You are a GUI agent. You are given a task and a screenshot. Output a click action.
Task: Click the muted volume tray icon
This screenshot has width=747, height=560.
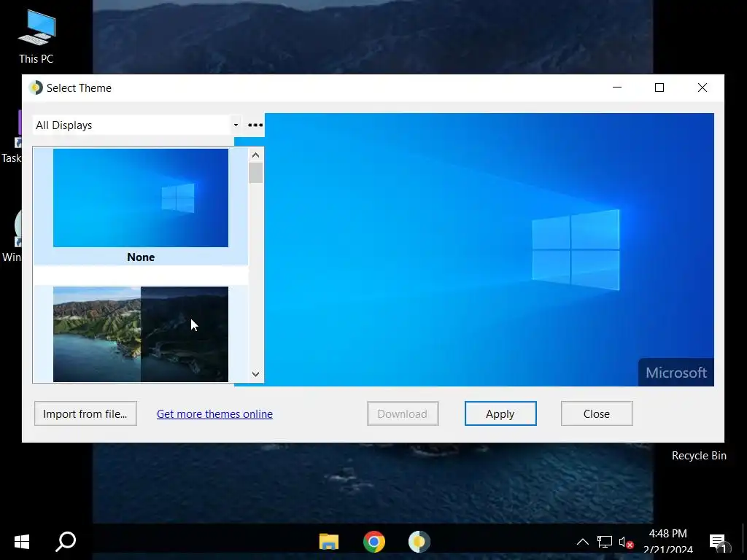pyautogui.click(x=626, y=542)
